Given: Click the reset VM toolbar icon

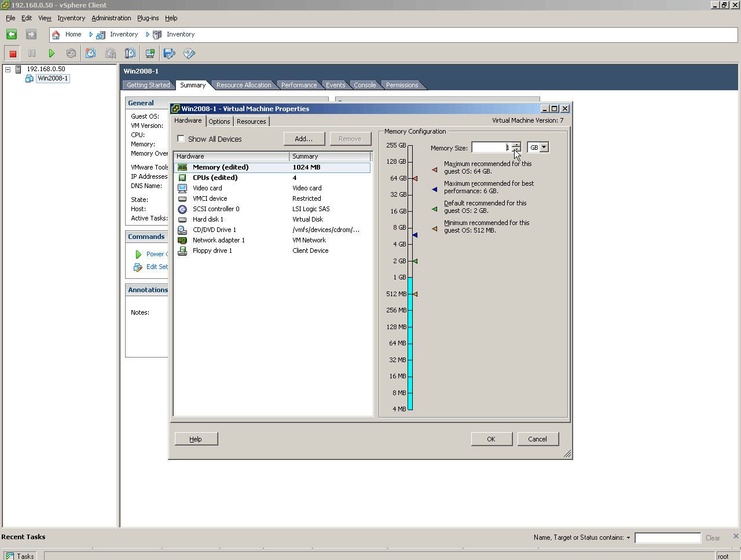Looking at the screenshot, I should click(71, 53).
